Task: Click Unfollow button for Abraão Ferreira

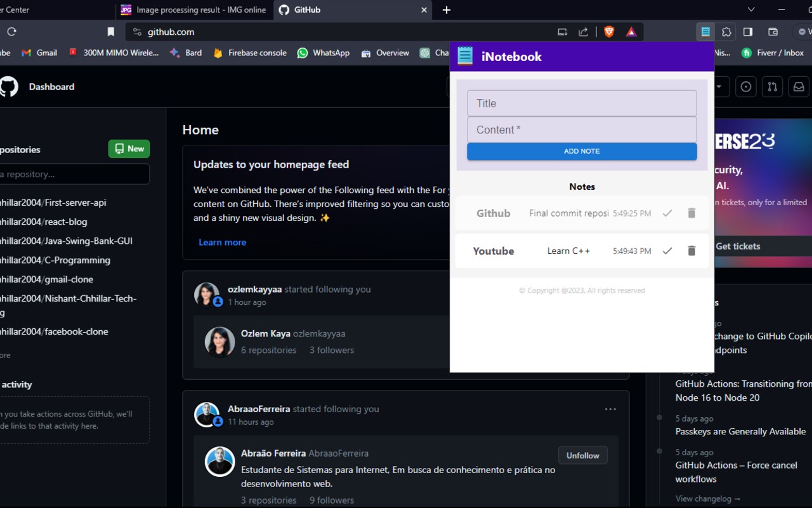Action: pos(583,455)
